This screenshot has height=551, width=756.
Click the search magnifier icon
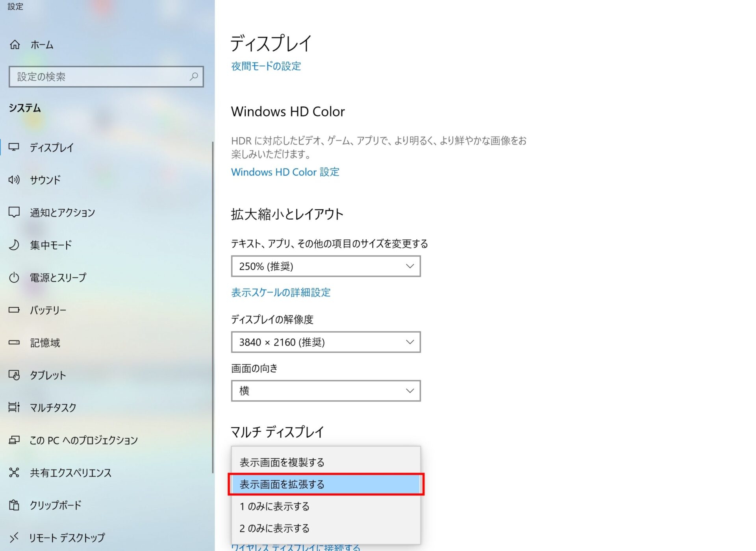[194, 76]
